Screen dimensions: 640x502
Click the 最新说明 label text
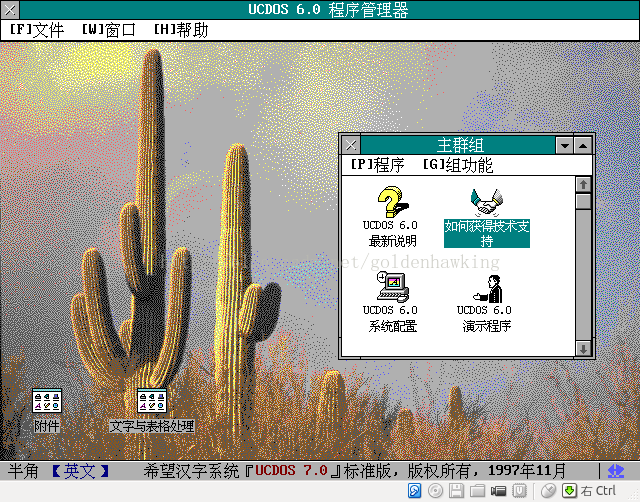click(393, 241)
